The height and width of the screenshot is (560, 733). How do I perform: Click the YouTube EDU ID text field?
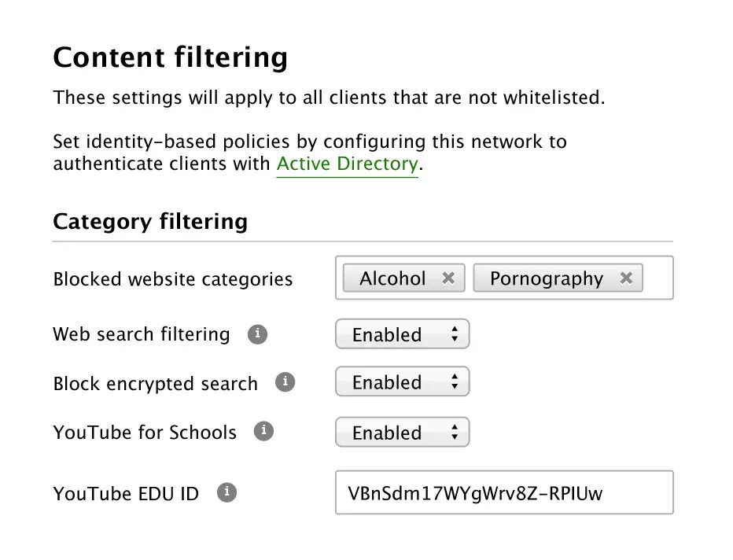point(503,493)
